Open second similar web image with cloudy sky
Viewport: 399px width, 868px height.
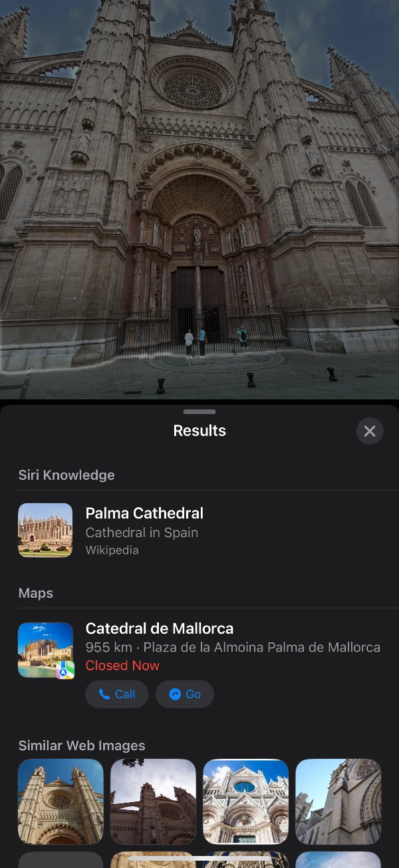153,801
